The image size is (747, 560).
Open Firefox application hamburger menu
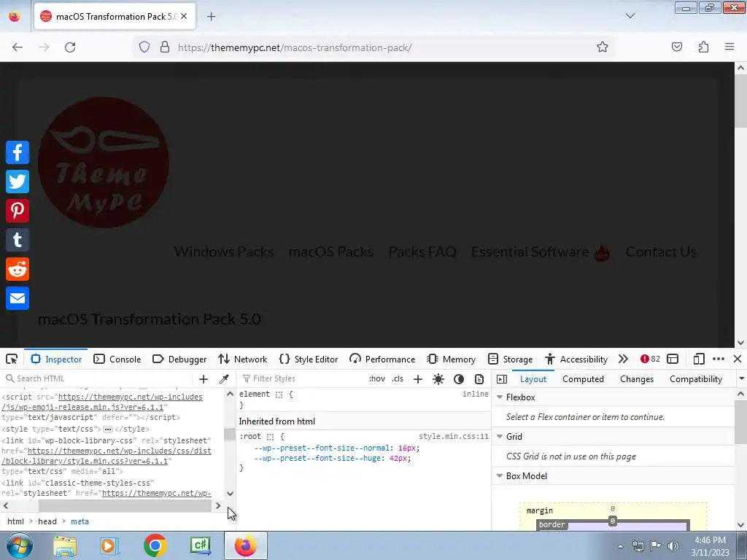[729, 47]
